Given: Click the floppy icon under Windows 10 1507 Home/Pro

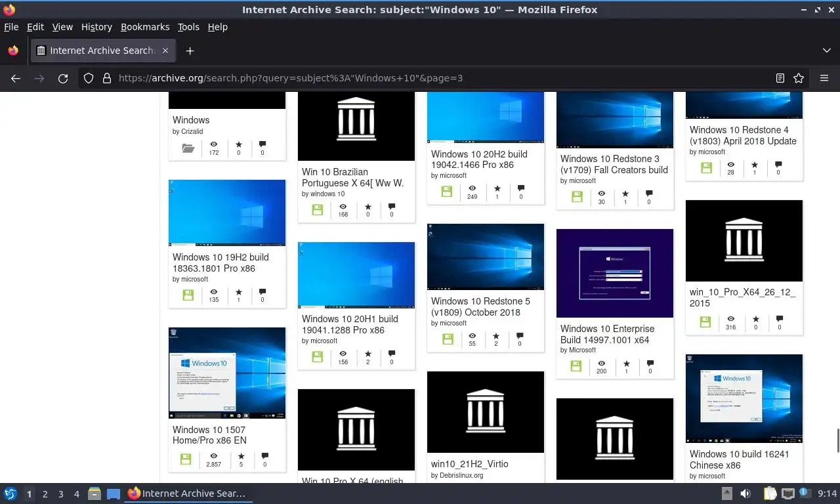Looking at the screenshot, I should tap(186, 459).
